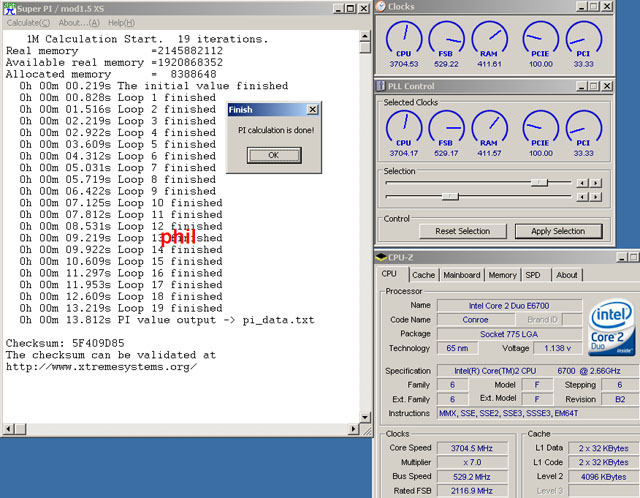640x498 pixels.
Task: Click the CPU-Z window title icon
Action: (381, 257)
